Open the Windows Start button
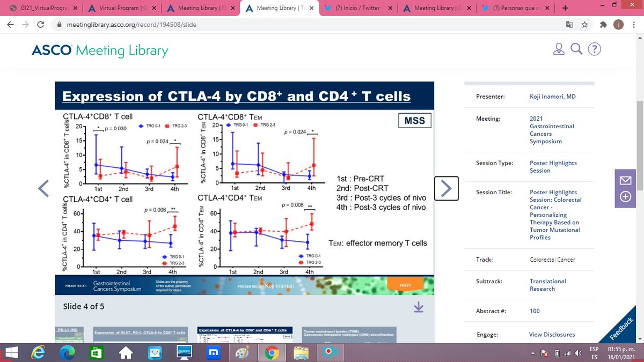The image size is (644, 362). (11, 352)
